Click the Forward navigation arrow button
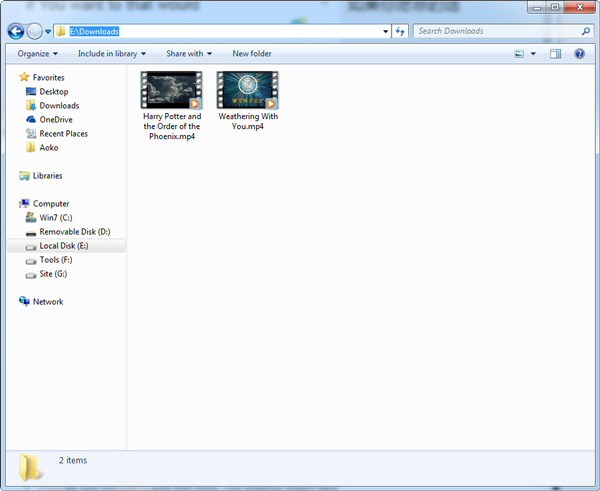 click(34, 31)
